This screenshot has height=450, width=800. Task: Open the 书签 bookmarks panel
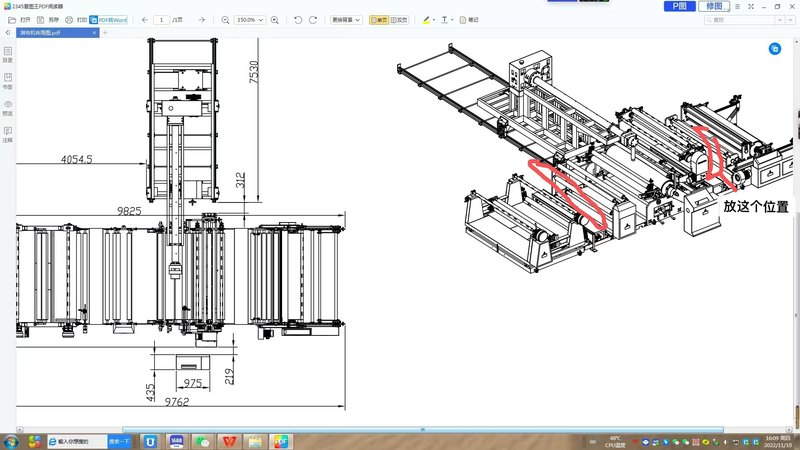tap(8, 81)
